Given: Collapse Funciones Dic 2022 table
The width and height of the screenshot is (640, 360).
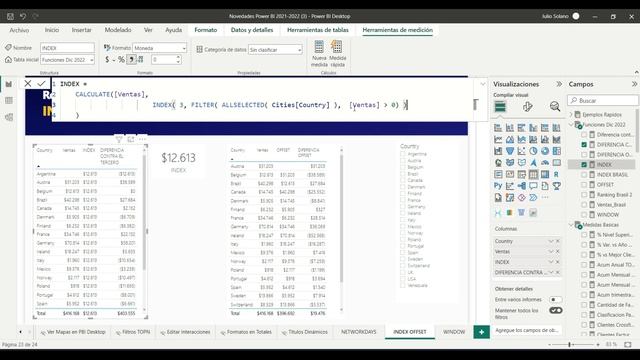Looking at the screenshot, I should (571, 124).
